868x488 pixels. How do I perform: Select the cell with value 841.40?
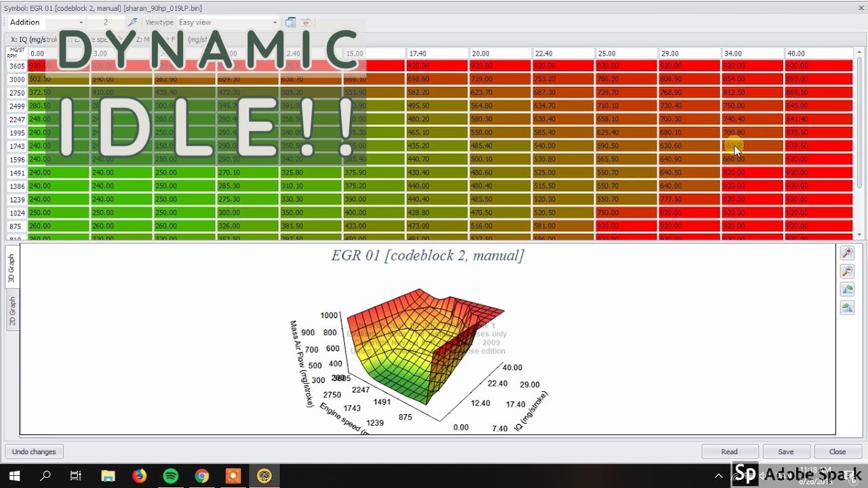(818, 119)
